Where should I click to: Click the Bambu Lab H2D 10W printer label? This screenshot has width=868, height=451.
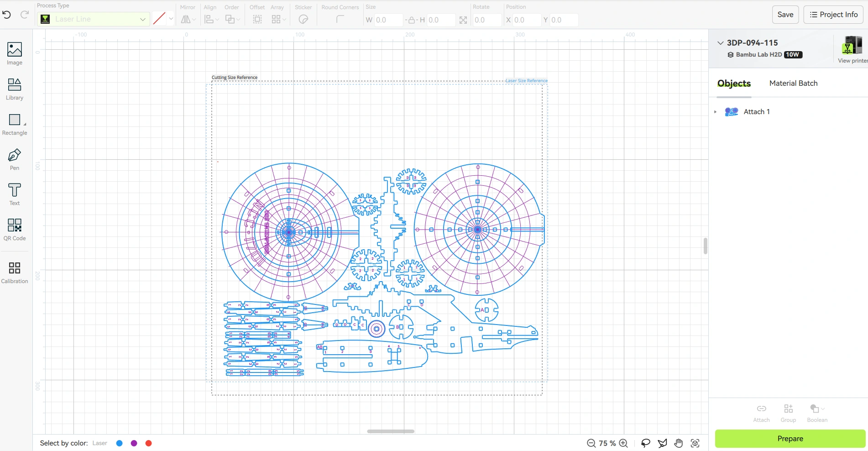coord(765,54)
